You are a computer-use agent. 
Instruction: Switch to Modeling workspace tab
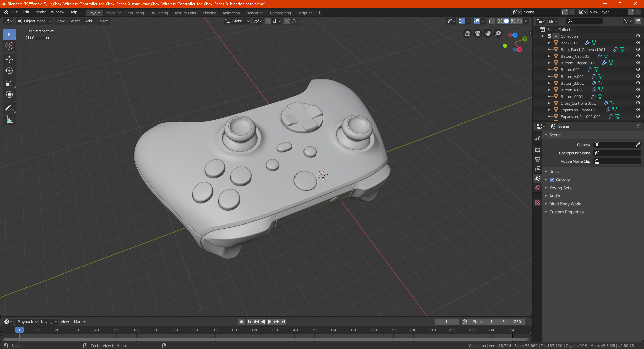[114, 13]
